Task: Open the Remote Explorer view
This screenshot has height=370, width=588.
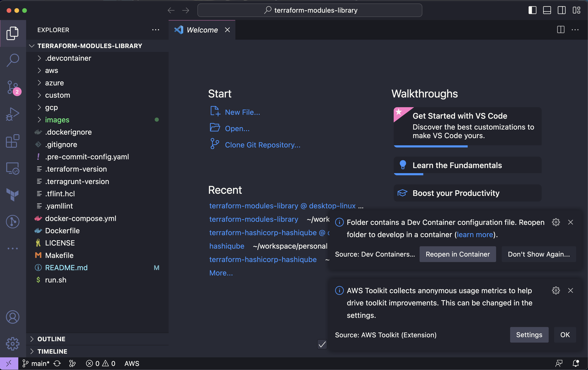Action: point(13,168)
